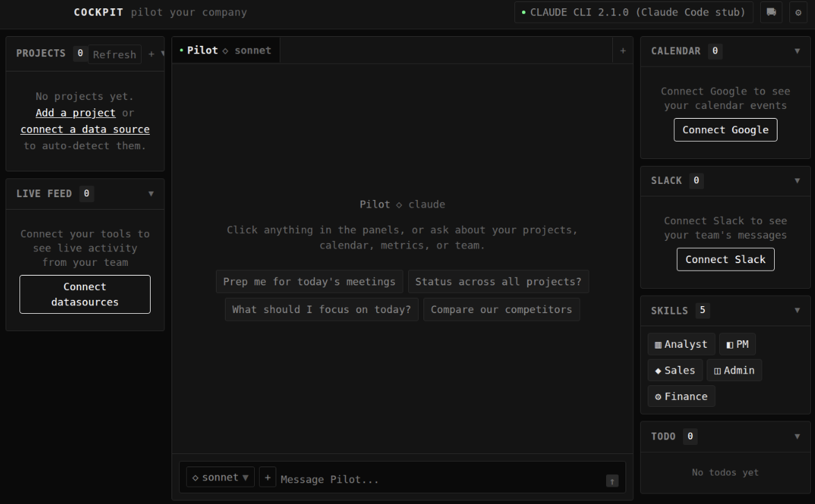Collapse the Skills panel
Screen dimensions: 815x504
pyautogui.click(x=797, y=310)
